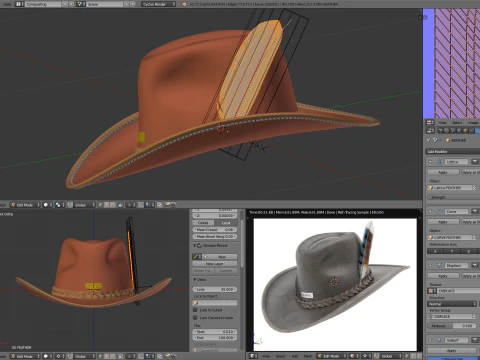Open Select menu in render viewport header
This screenshot has width=480, height=360.
[281, 356]
